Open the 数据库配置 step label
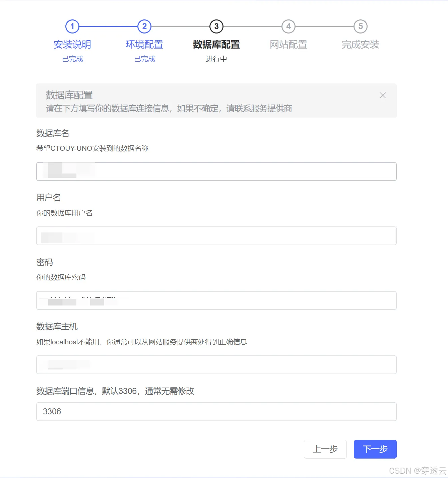The height and width of the screenshot is (478, 448). click(216, 45)
